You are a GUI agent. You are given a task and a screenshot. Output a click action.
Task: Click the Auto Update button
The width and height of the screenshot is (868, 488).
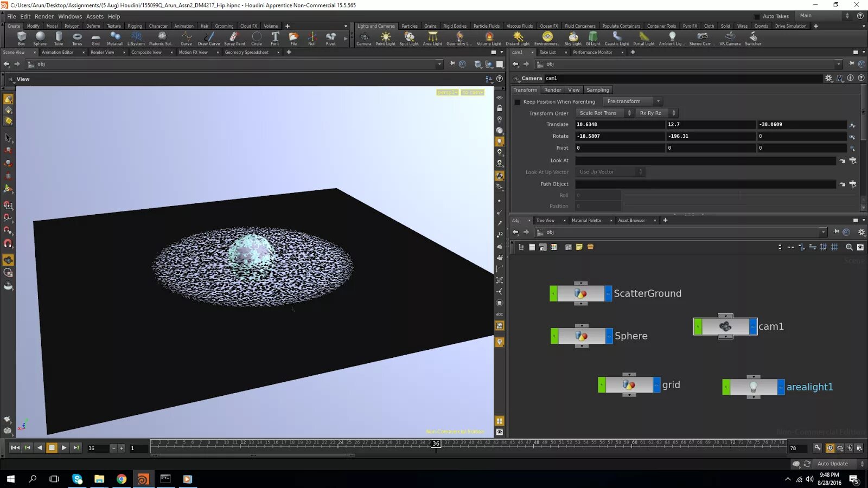pos(832,464)
